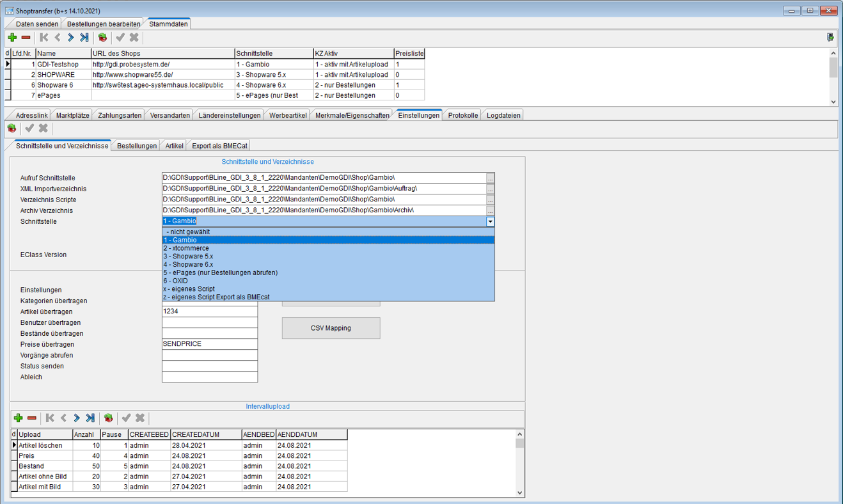Open the Zahlungsarten tab
Image resolution: width=843 pixels, height=504 pixels.
pyautogui.click(x=120, y=116)
